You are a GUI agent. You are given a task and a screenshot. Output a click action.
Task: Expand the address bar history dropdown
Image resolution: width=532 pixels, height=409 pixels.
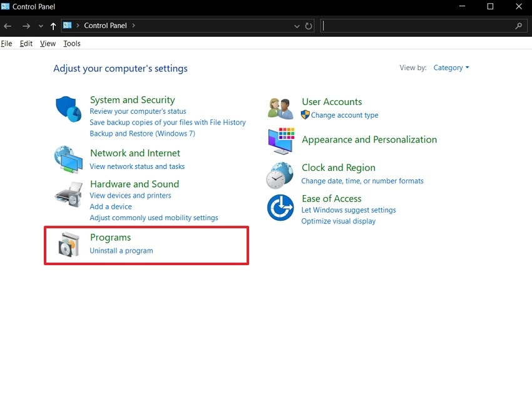point(297,26)
